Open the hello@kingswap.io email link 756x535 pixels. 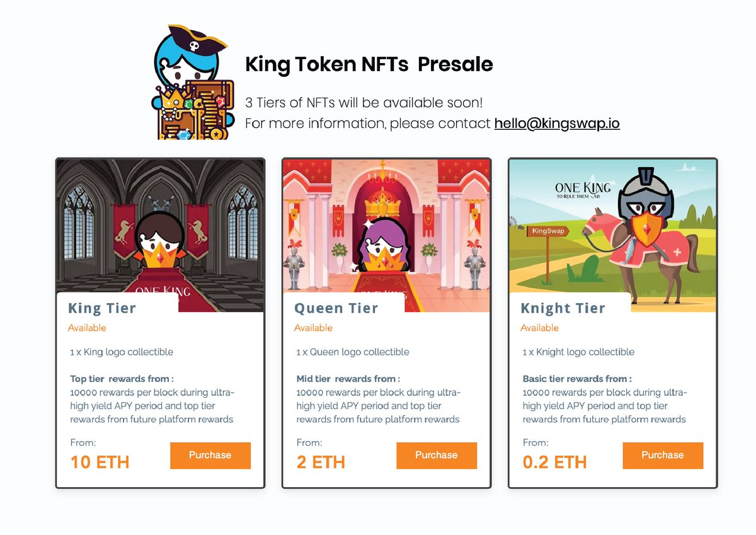(x=557, y=124)
